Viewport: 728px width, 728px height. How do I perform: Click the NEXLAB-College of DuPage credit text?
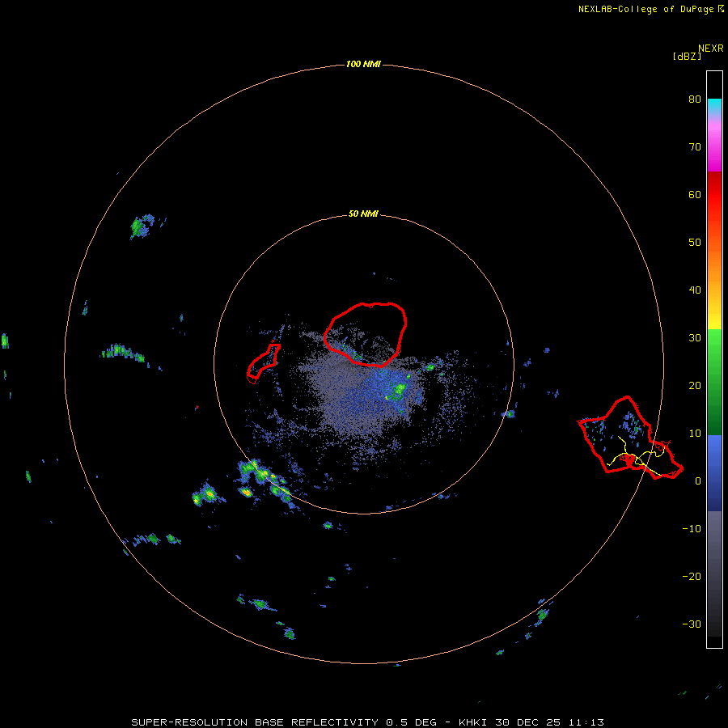645,9
